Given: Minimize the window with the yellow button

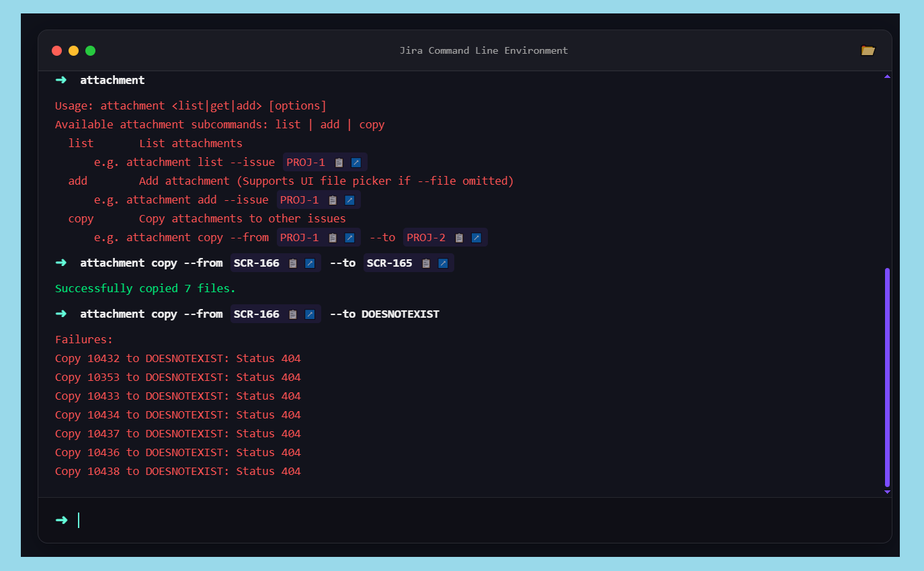Looking at the screenshot, I should [73, 50].
